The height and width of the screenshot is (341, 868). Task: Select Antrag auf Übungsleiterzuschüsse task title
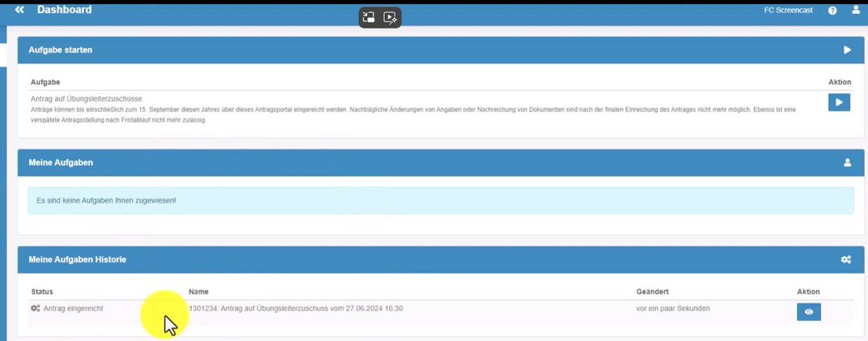[86, 99]
